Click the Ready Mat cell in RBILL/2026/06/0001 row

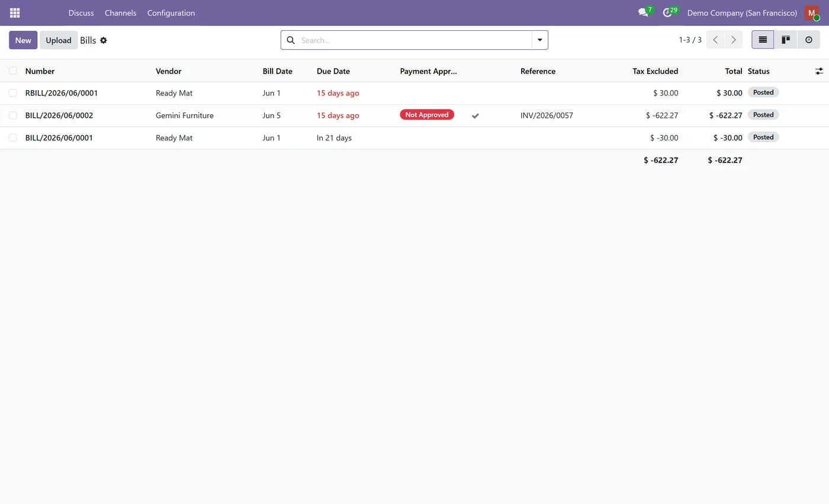point(174,93)
